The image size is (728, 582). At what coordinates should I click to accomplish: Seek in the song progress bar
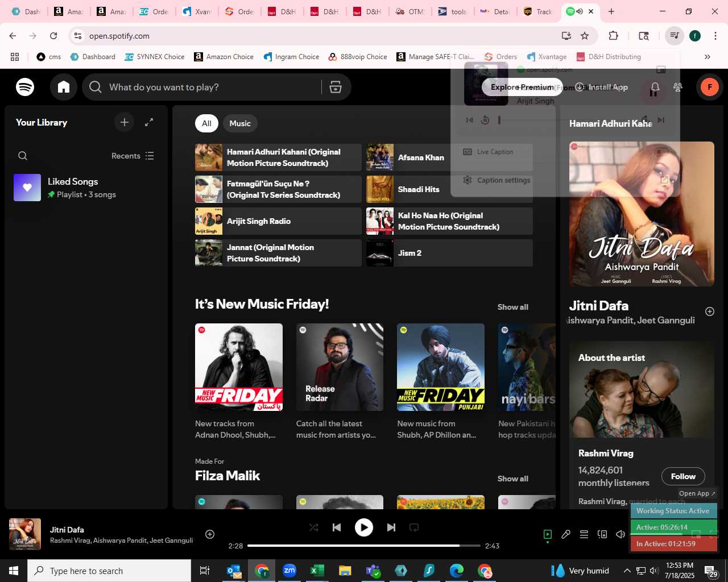364,546
